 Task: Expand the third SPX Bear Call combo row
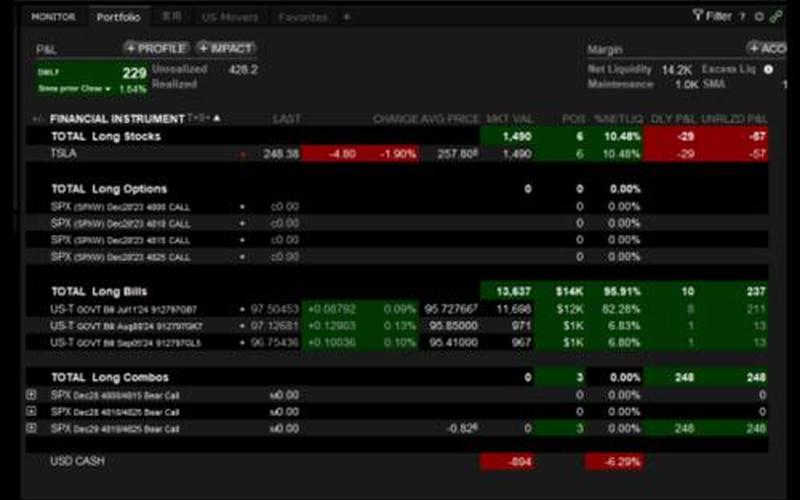click(31, 428)
